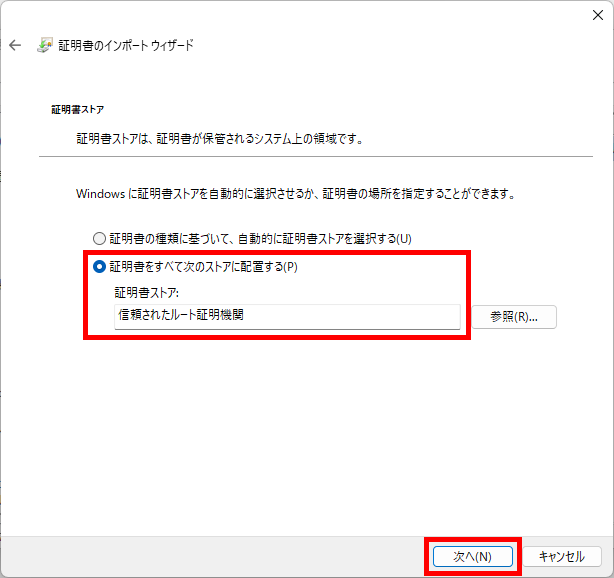Close the wizard with the X button
This screenshot has height=578, width=614.
(x=598, y=15)
